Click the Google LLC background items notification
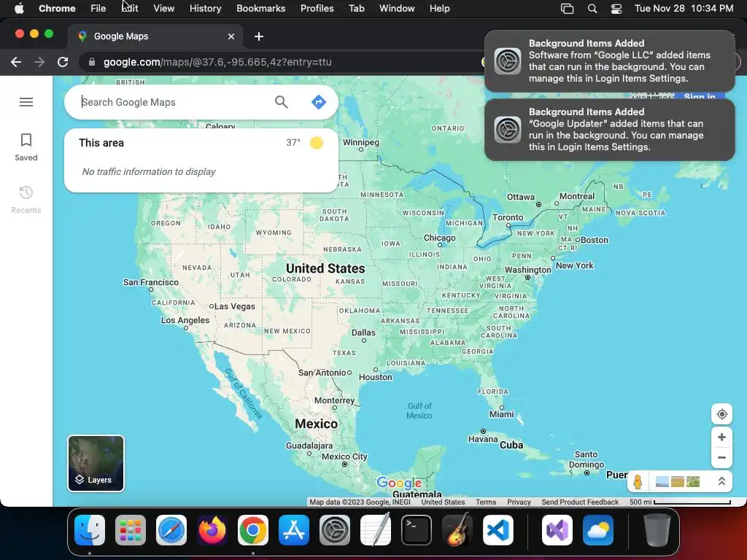Image resolution: width=747 pixels, height=560 pixels. (x=610, y=61)
